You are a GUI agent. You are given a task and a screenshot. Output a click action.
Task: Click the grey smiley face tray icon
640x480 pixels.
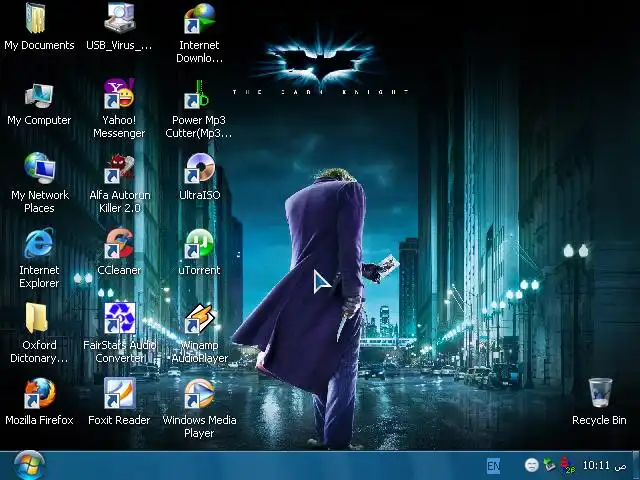(531, 465)
